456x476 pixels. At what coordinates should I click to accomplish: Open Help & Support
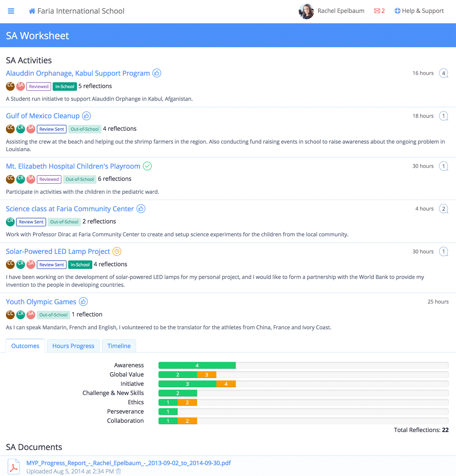pos(419,11)
